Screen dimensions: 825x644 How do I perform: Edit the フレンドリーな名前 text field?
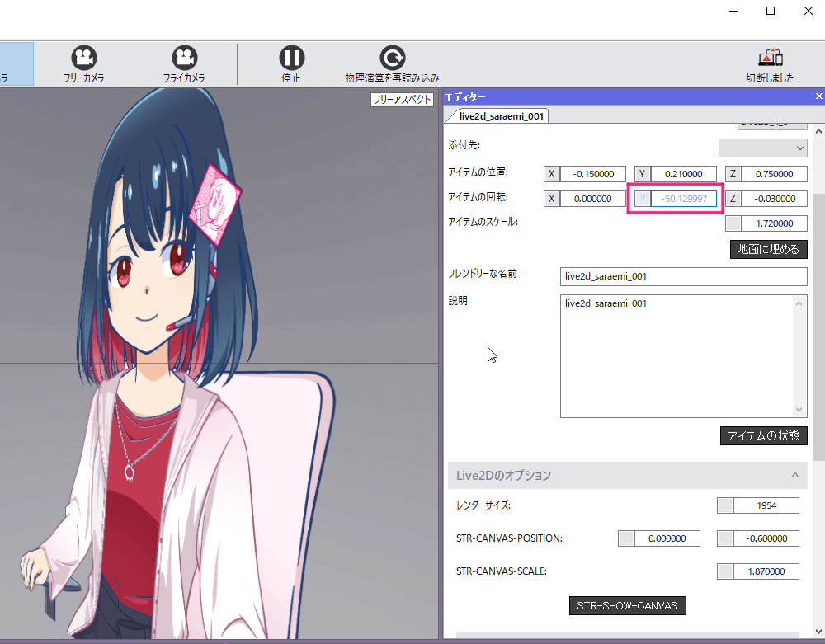[x=683, y=276]
